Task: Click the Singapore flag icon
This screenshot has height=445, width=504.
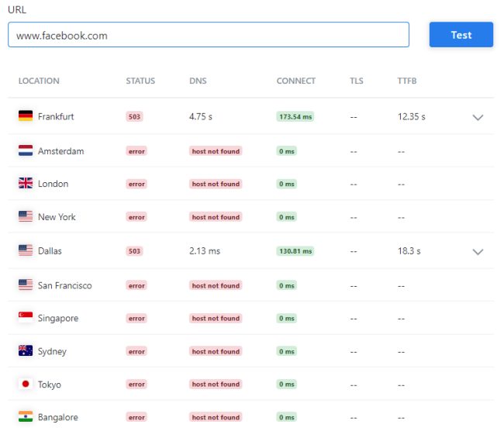Action: pyautogui.click(x=26, y=317)
